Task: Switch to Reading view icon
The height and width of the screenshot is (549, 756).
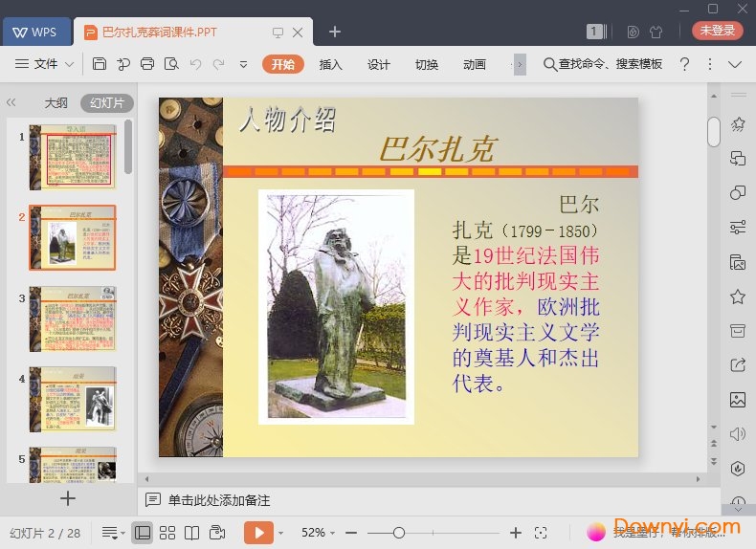Action: [192, 533]
